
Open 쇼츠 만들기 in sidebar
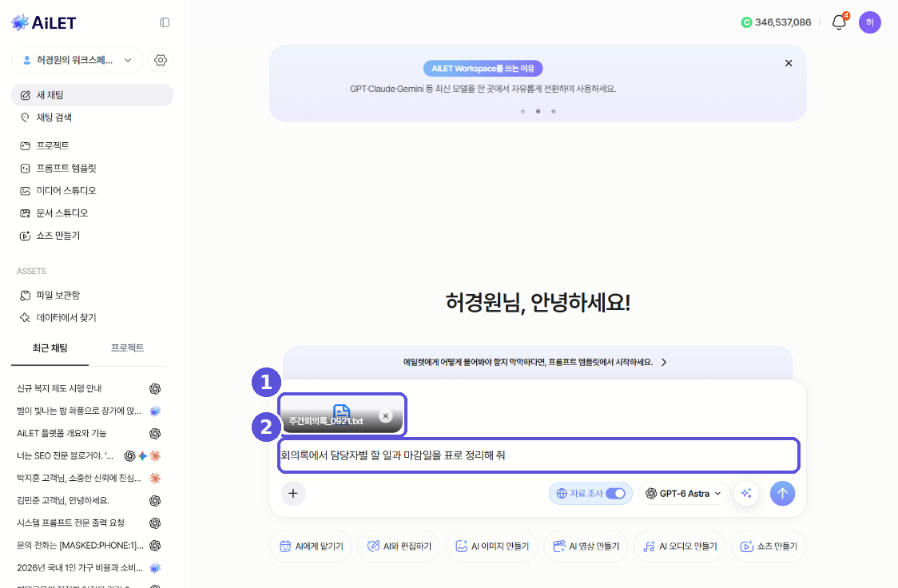(92, 236)
